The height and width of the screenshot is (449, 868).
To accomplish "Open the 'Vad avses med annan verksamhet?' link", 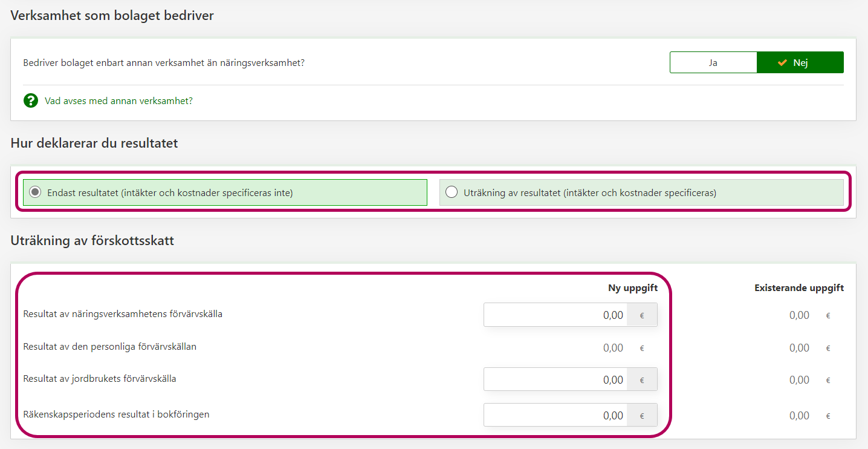I will 118,100.
